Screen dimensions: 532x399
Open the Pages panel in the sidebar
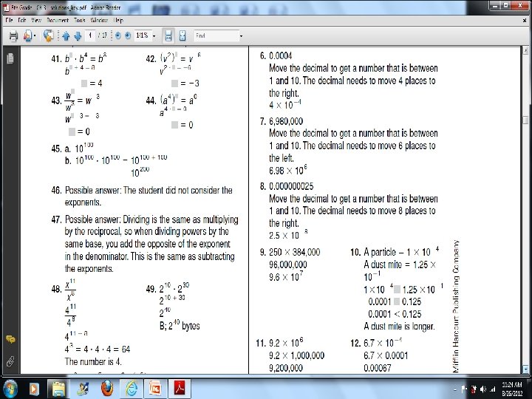point(10,58)
